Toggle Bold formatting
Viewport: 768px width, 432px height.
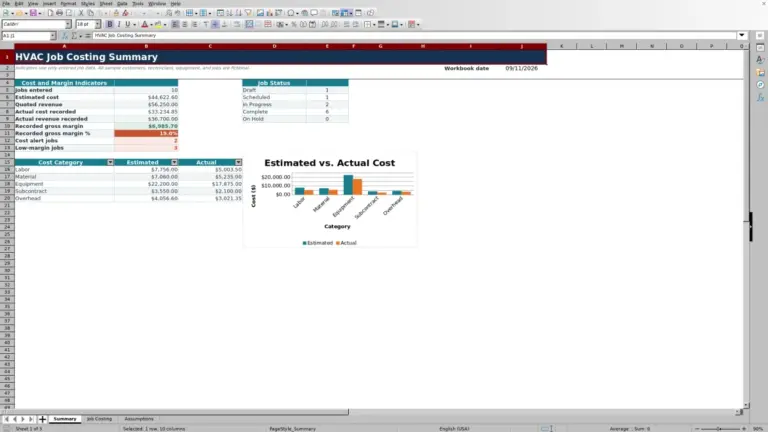(110, 24)
